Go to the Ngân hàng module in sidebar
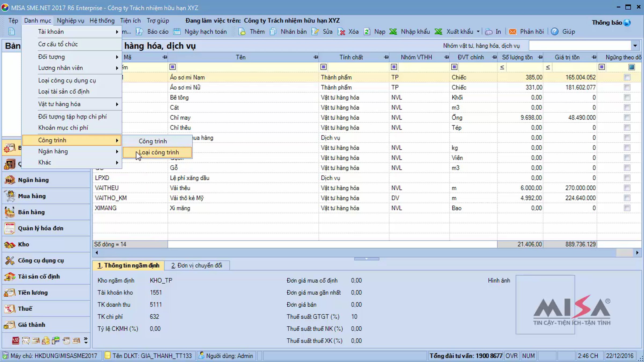 pos(46,180)
